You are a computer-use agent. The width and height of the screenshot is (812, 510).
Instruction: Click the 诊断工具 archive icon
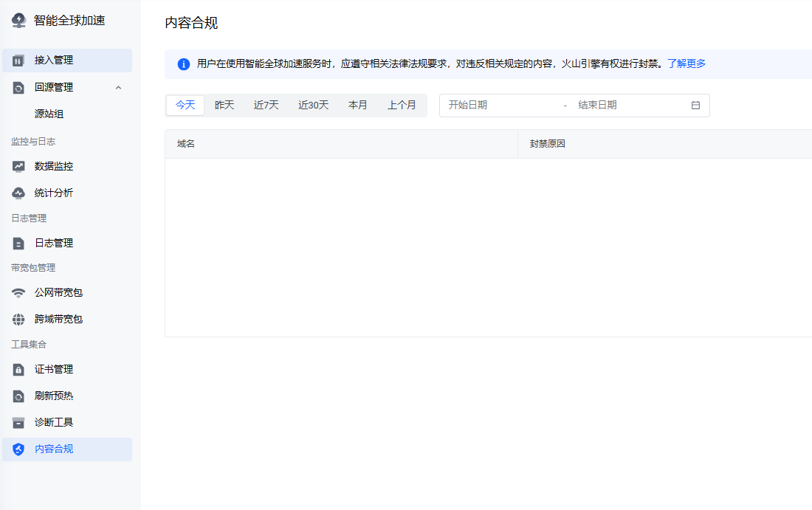[19, 423]
